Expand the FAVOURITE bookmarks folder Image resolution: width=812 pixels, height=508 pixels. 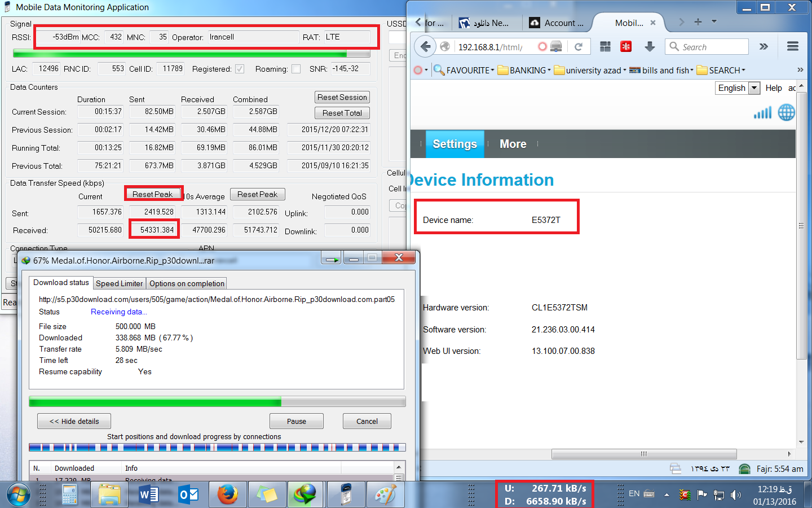click(464, 70)
